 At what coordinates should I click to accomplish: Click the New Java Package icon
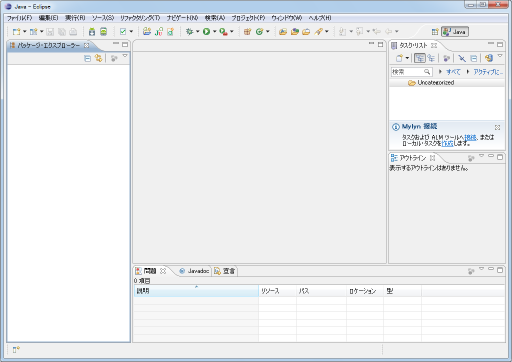pyautogui.click(x=247, y=32)
